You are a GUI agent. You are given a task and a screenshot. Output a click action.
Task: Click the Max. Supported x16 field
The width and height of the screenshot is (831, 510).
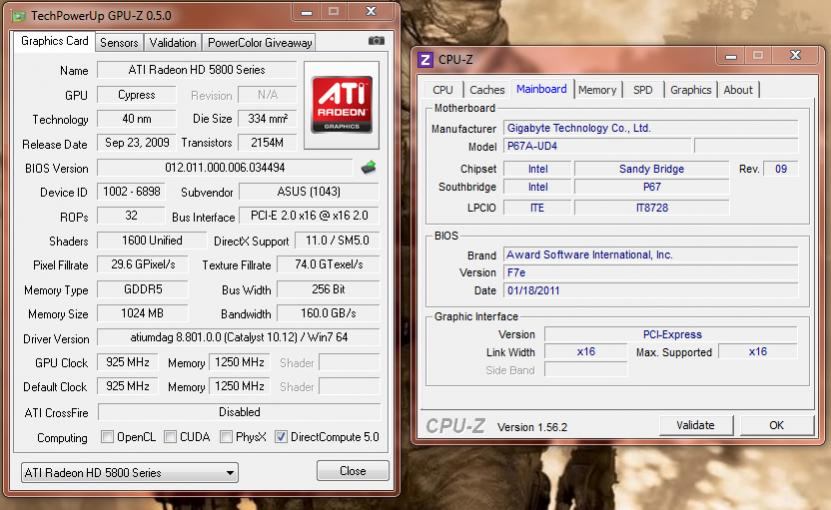tap(758, 352)
